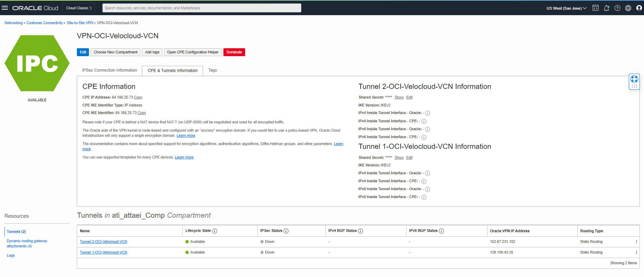This screenshot has width=644, height=277.
Task: Go to Site-to-Site VPN breadcrumb
Action: click(x=80, y=23)
